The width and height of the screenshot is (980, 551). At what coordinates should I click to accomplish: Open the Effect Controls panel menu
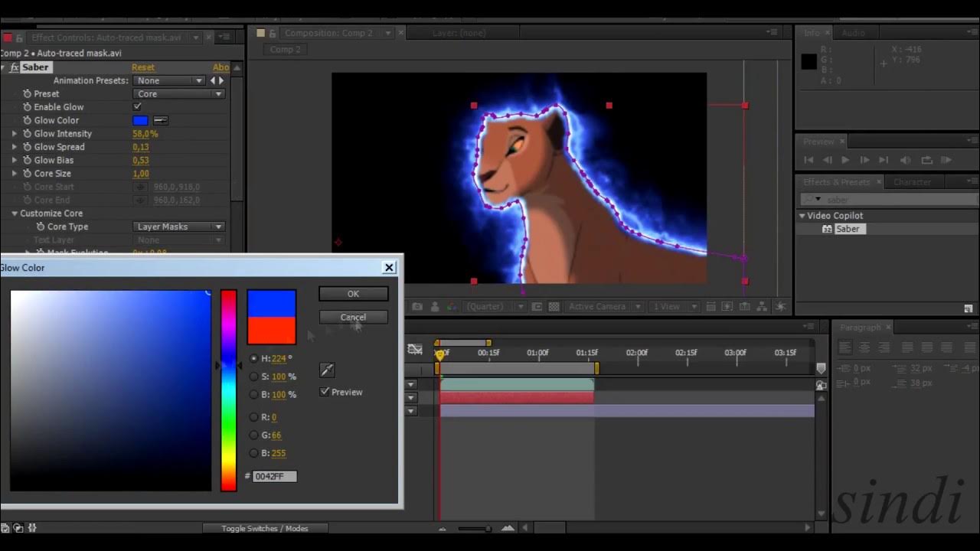point(224,37)
